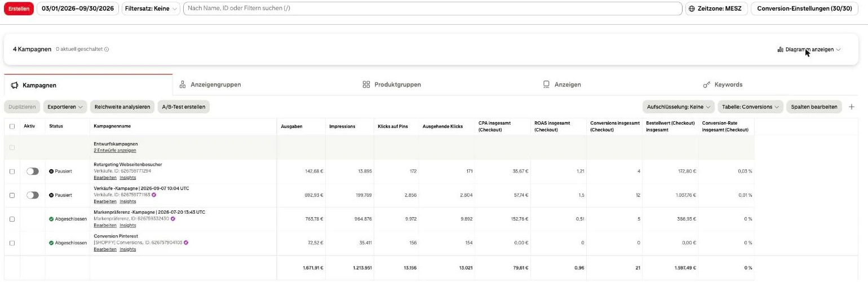Click the key icon next to Keywords
The height and width of the screenshot is (282, 868).
(707, 85)
